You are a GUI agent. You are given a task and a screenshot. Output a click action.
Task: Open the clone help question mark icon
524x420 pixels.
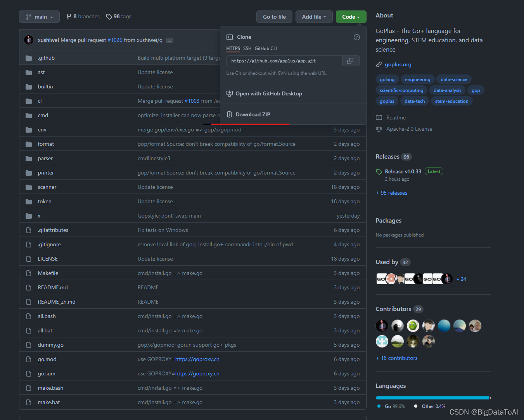(357, 37)
